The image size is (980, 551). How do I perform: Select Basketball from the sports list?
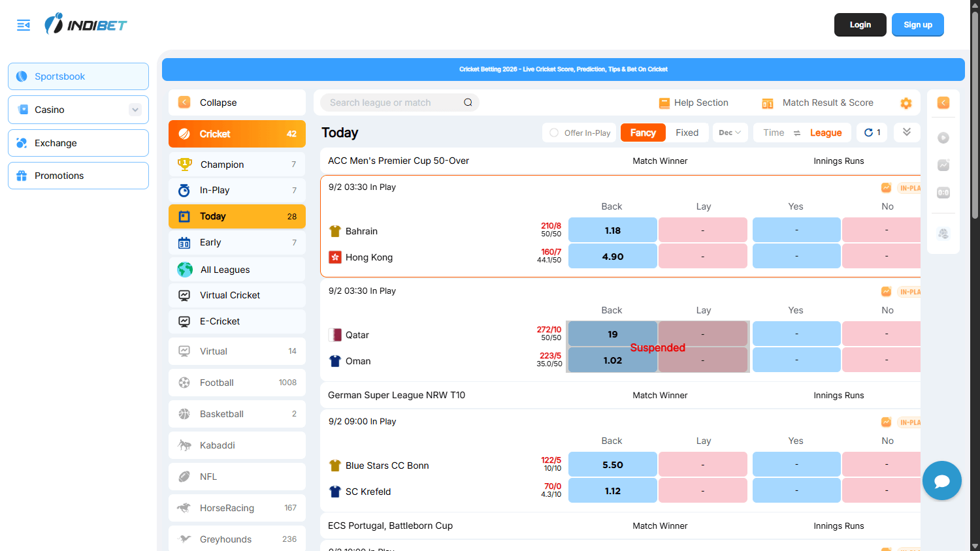pos(237,414)
